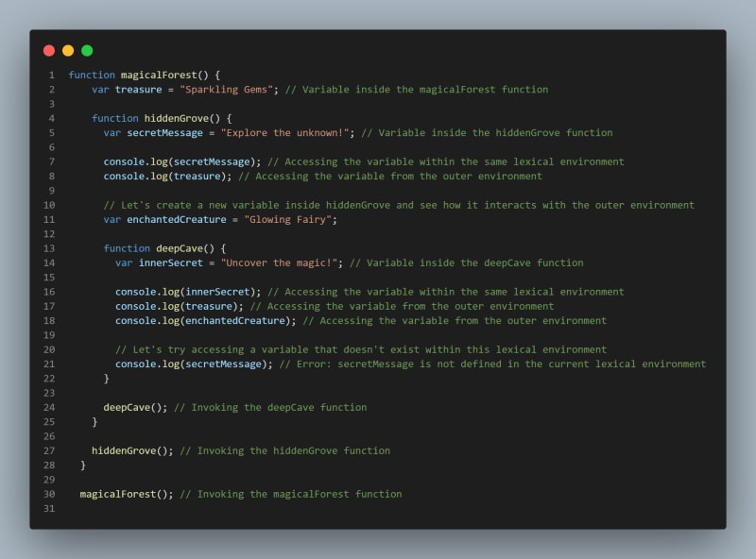Screen dimensions: 756x559
Task: Click the function keyword on line 1
Action: coord(92,75)
